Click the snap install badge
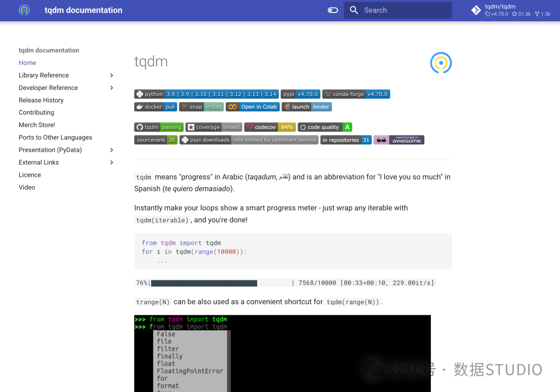Image resolution: width=560 pixels, height=392 pixels. pyautogui.click(x=201, y=107)
